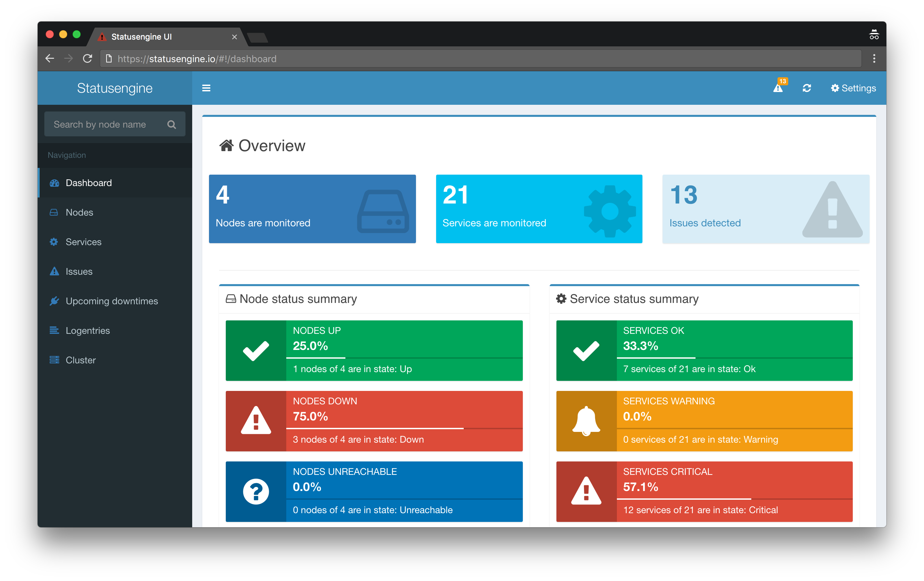This screenshot has height=581, width=924.
Task: Click the Cluster server icon in the sidebar
Action: tap(54, 360)
